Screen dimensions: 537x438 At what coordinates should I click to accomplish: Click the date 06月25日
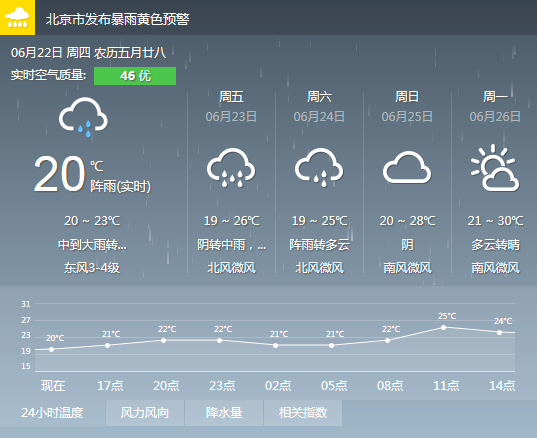(407, 117)
